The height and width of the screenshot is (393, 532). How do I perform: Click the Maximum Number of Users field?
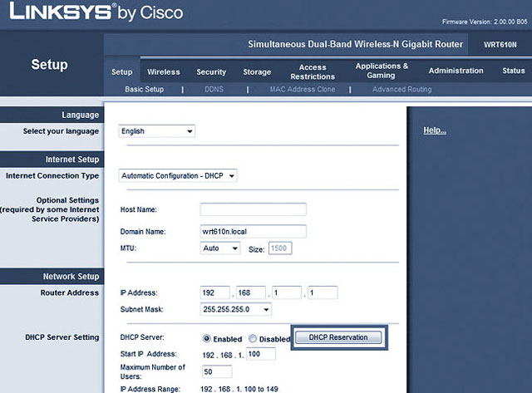[x=217, y=371]
